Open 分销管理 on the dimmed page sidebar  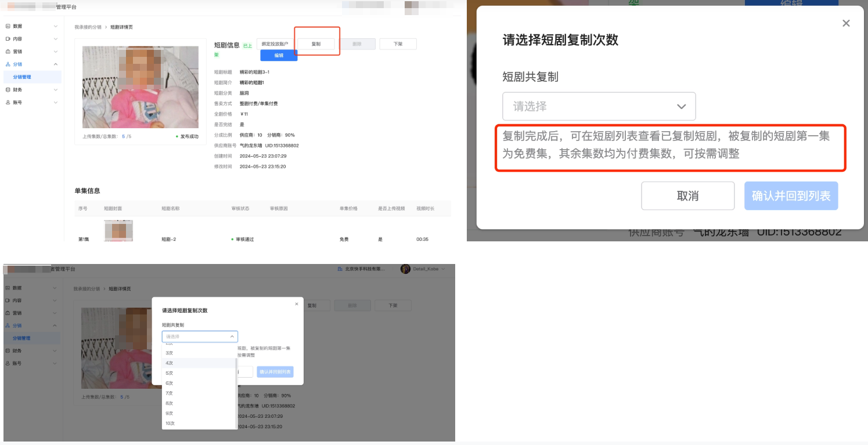(x=31, y=338)
